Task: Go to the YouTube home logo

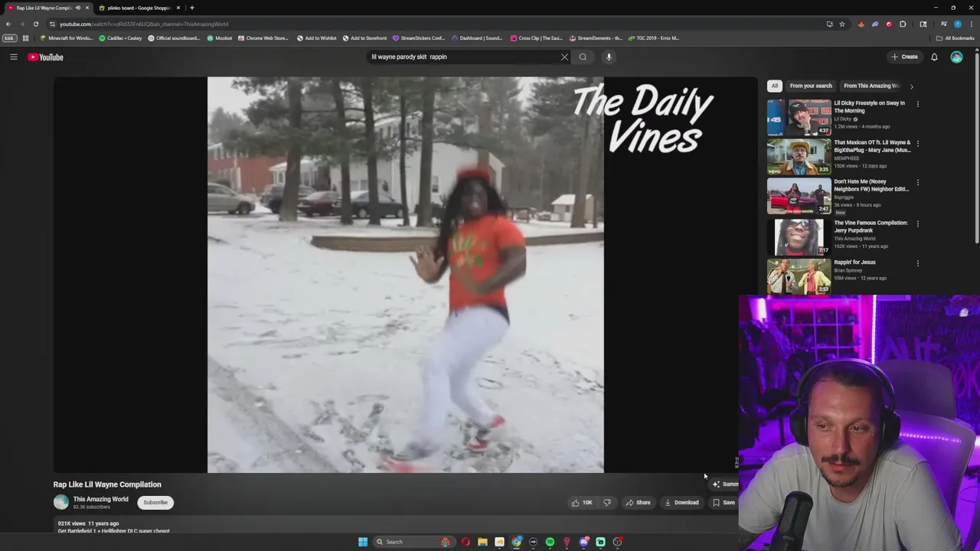Action: pos(46,57)
